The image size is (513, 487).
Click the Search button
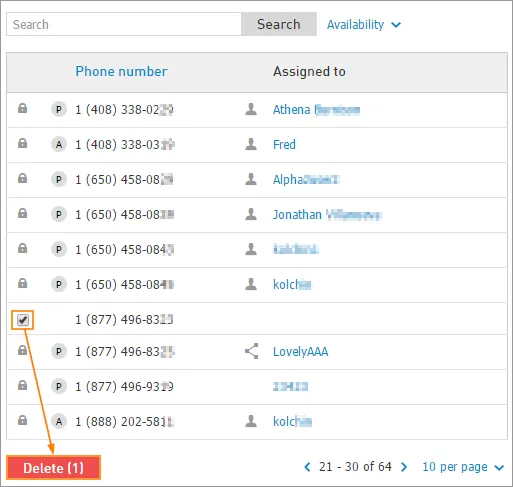(279, 24)
